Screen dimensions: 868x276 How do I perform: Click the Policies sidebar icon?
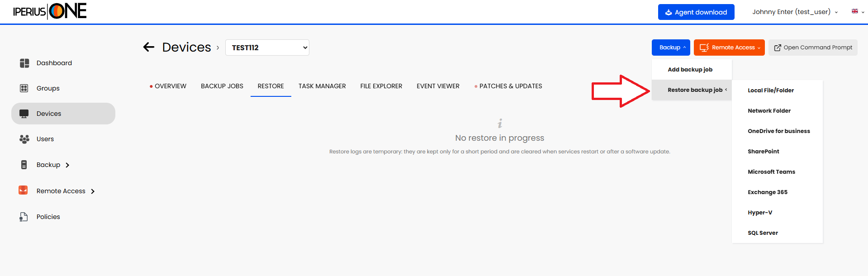[24, 217]
